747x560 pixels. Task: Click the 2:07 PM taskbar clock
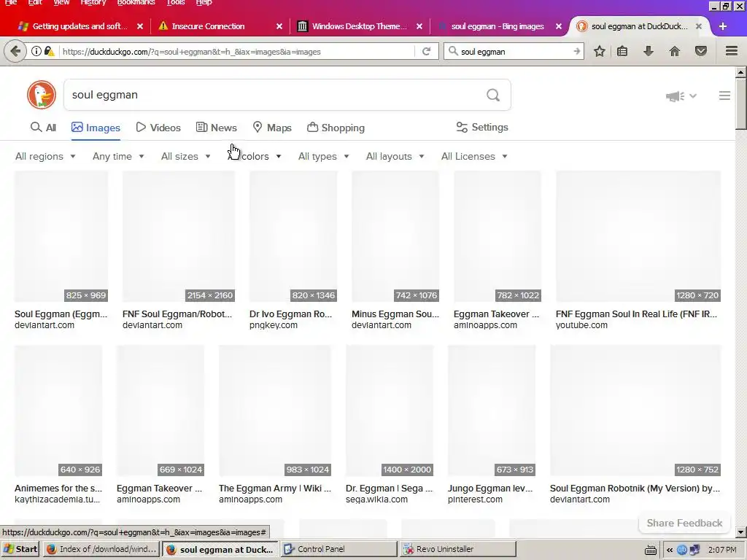721,550
